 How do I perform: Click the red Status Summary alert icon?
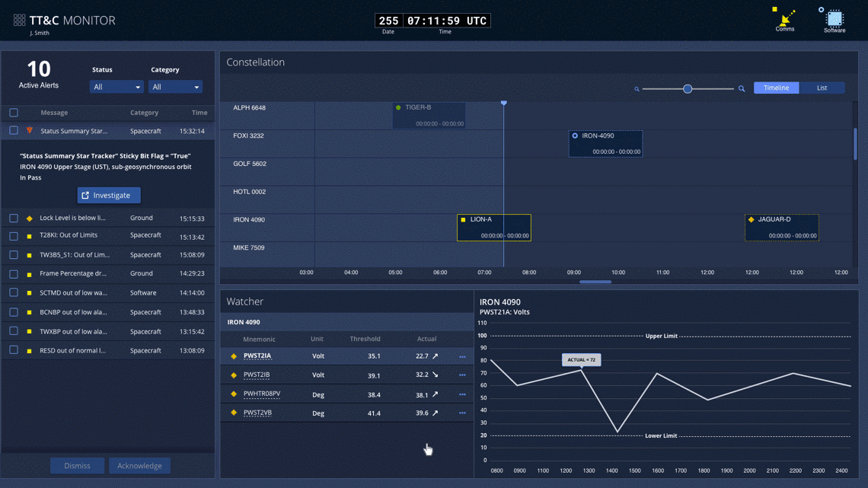pyautogui.click(x=30, y=131)
